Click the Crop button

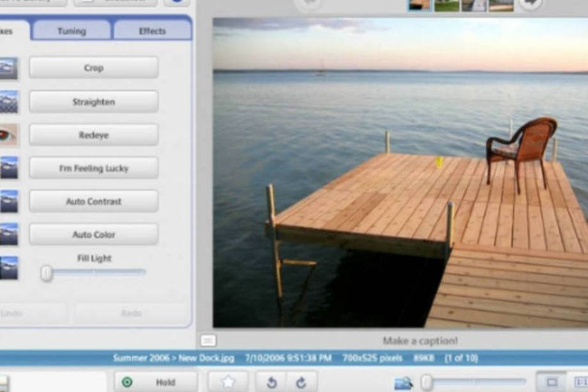coord(93,68)
